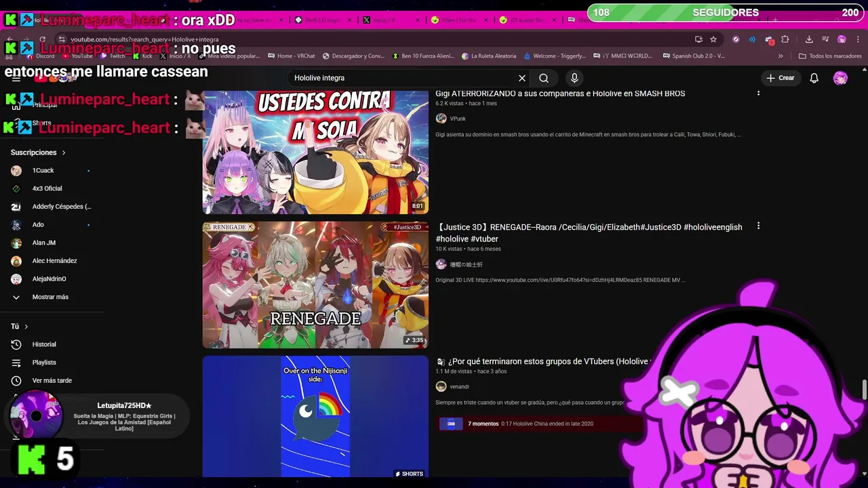The width and height of the screenshot is (868, 488).
Task: Open Ver más tarde in the sidebar
Action: (x=51, y=380)
